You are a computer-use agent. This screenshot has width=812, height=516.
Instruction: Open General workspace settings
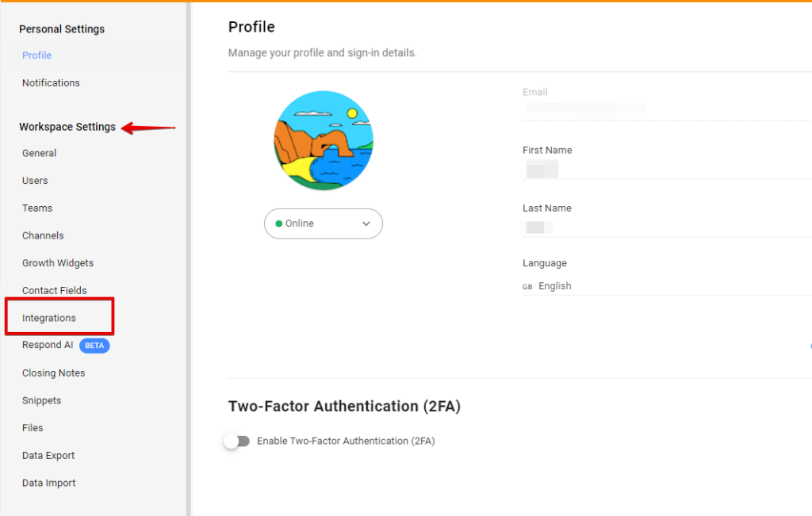click(39, 154)
